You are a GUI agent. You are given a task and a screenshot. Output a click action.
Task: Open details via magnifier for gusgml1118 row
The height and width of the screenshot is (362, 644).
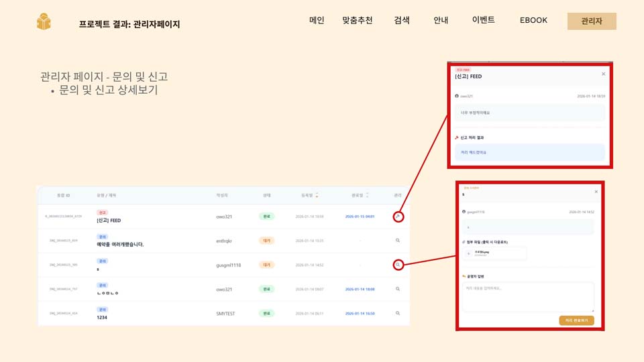(x=398, y=265)
